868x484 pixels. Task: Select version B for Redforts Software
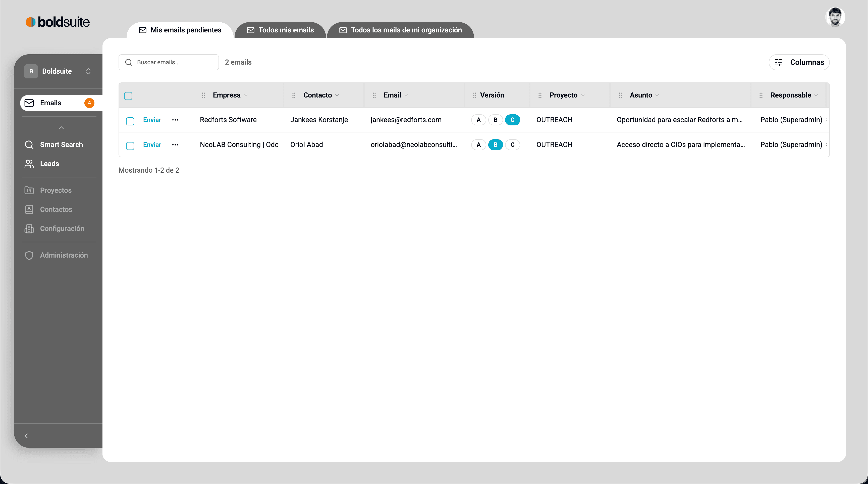click(495, 120)
